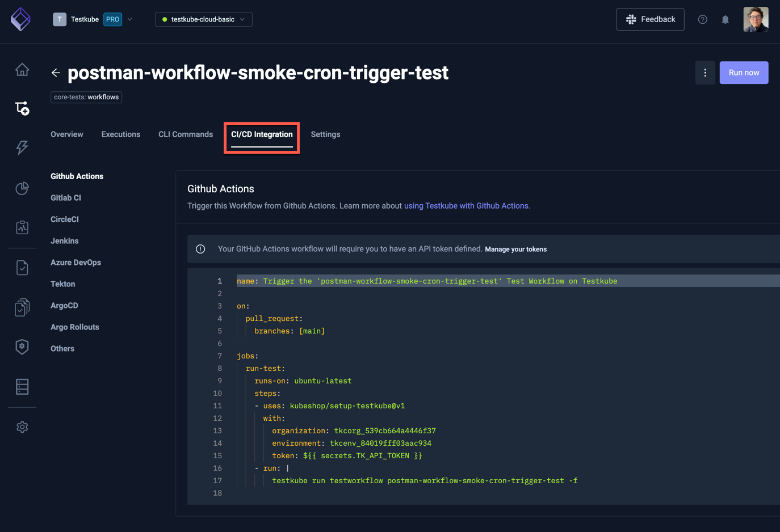Open the three-dot actions menu
The image size is (780, 532).
pos(705,73)
